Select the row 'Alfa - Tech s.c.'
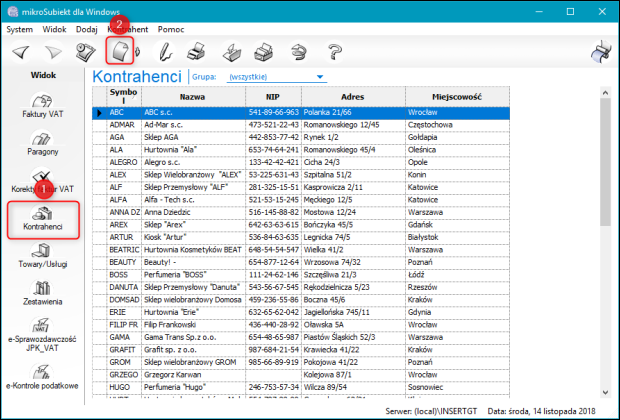 click(301, 200)
